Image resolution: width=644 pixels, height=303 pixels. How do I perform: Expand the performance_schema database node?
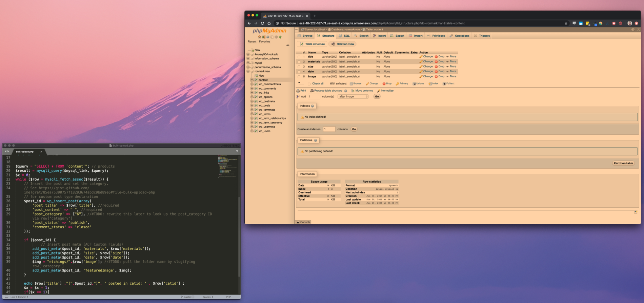click(x=248, y=67)
